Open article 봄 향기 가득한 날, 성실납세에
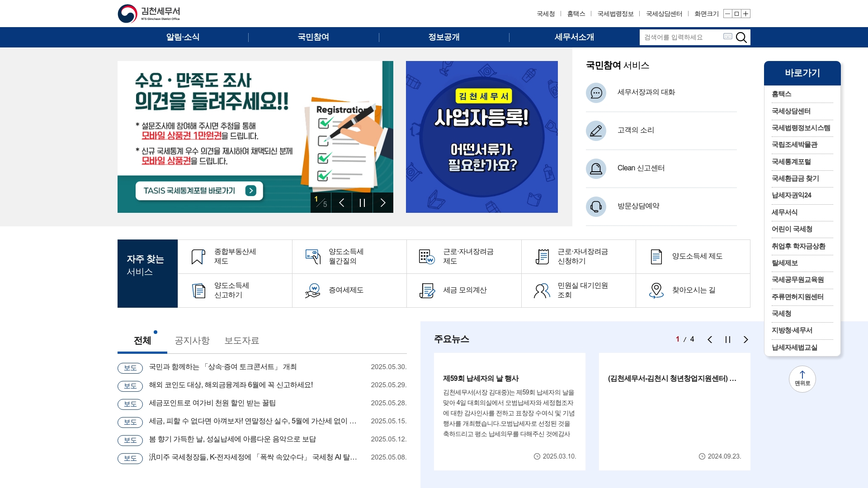This screenshot has width=868, height=488. (232, 439)
